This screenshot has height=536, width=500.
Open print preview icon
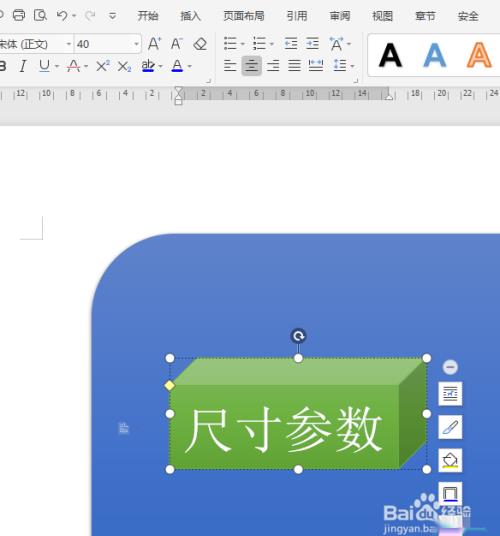(x=40, y=15)
